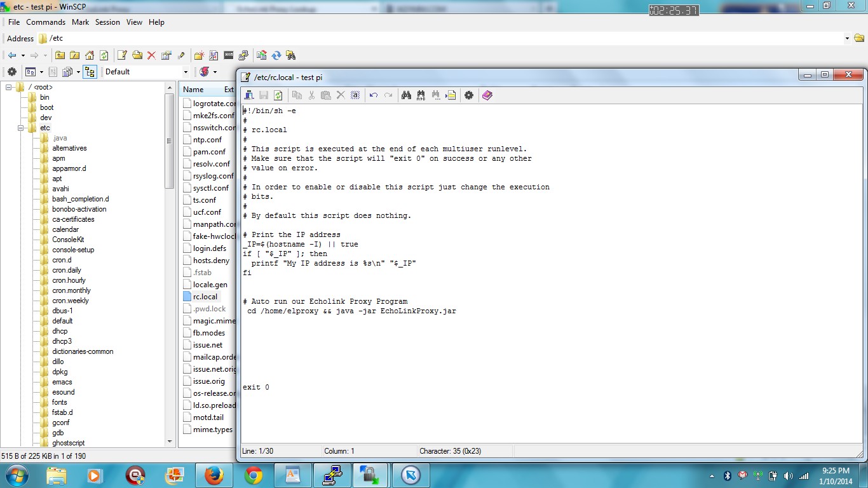Undo the last edit in editor
Screen dimensions: 868x488
click(x=374, y=95)
